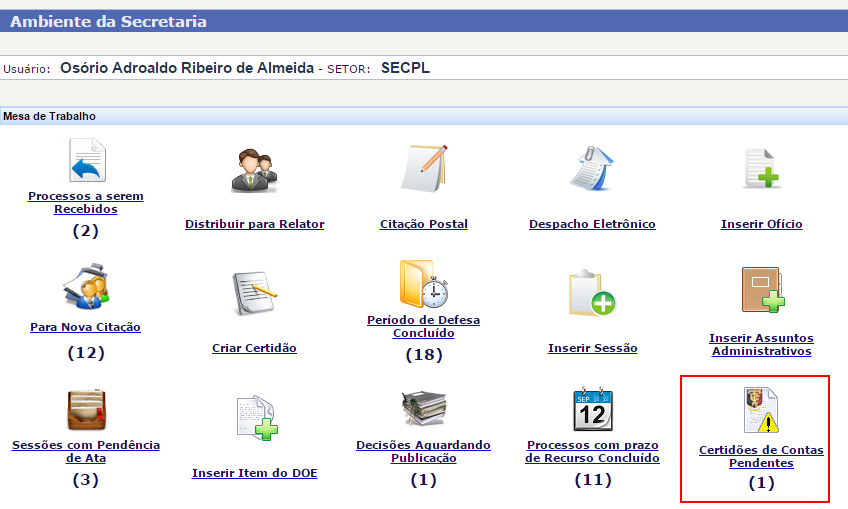Viewport: 848px width, 509px height.
Task: Select the Inserir Assuntos Administrativos icon
Action: point(761,292)
